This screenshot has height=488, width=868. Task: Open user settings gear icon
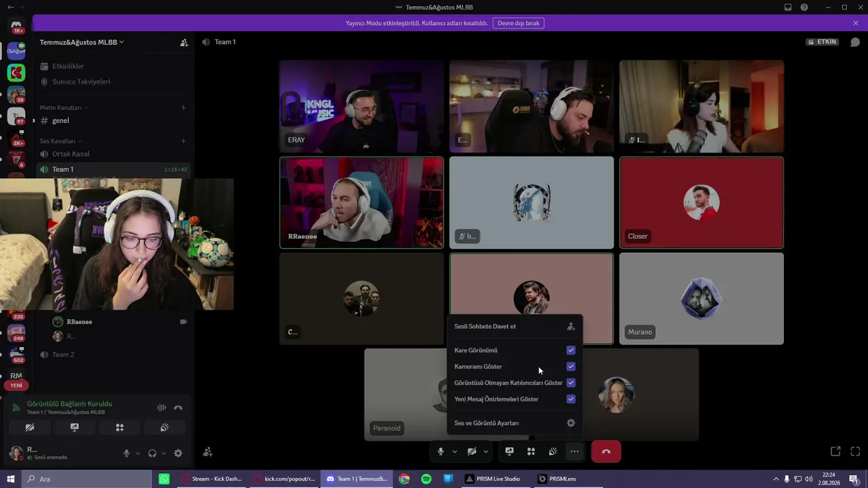178,453
